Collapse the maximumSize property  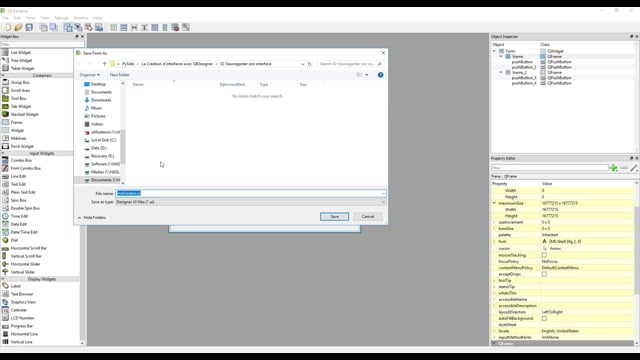point(494,203)
